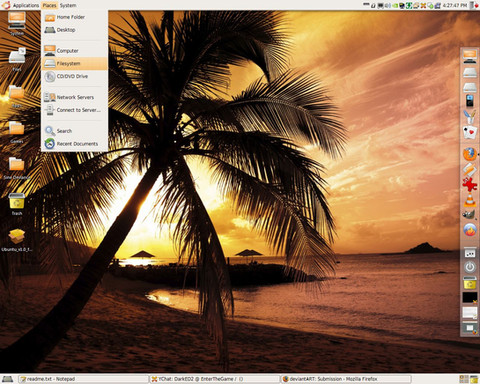Screen dimensions: 480x384
Task: Launch GIMP from the side dock
Action: pos(470,214)
